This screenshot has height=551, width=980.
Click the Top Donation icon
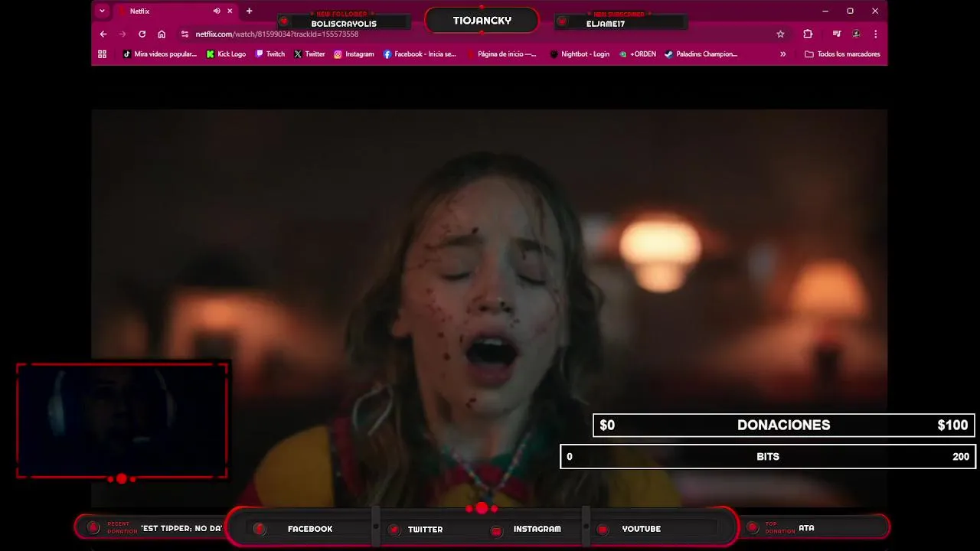coord(752,527)
